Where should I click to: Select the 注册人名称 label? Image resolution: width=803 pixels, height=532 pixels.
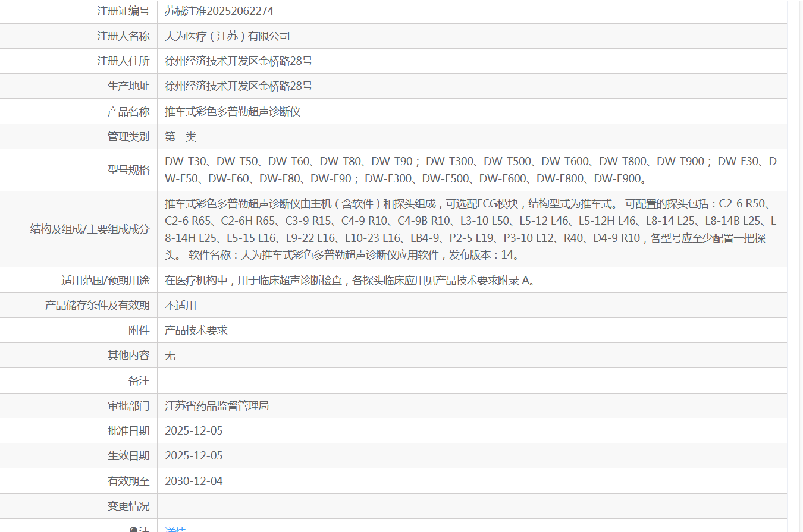[123, 36]
